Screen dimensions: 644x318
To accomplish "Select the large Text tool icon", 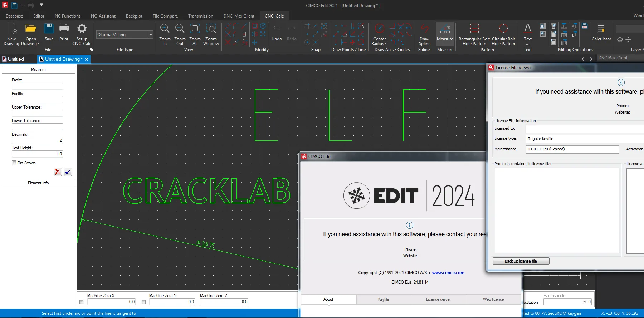I will 528,28.
